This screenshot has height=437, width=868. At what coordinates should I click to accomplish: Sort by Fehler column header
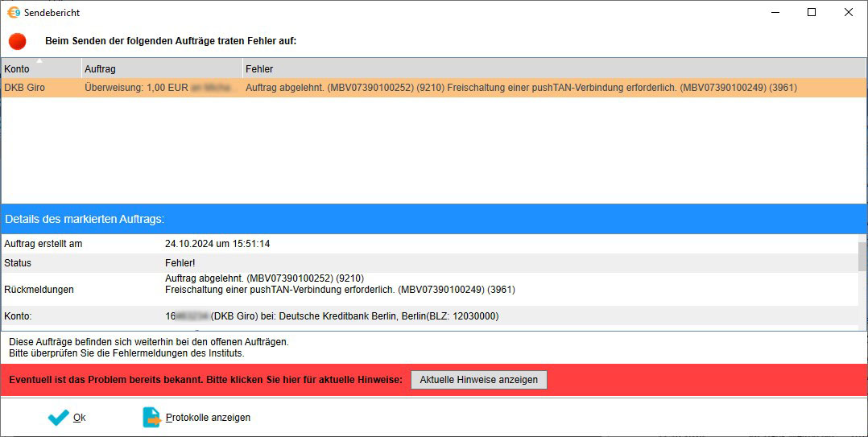pos(554,68)
